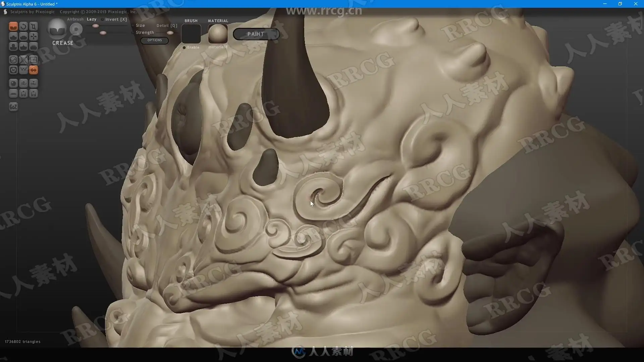Select the Flatten brush tool
The width and height of the screenshot is (644, 362).
23,37
